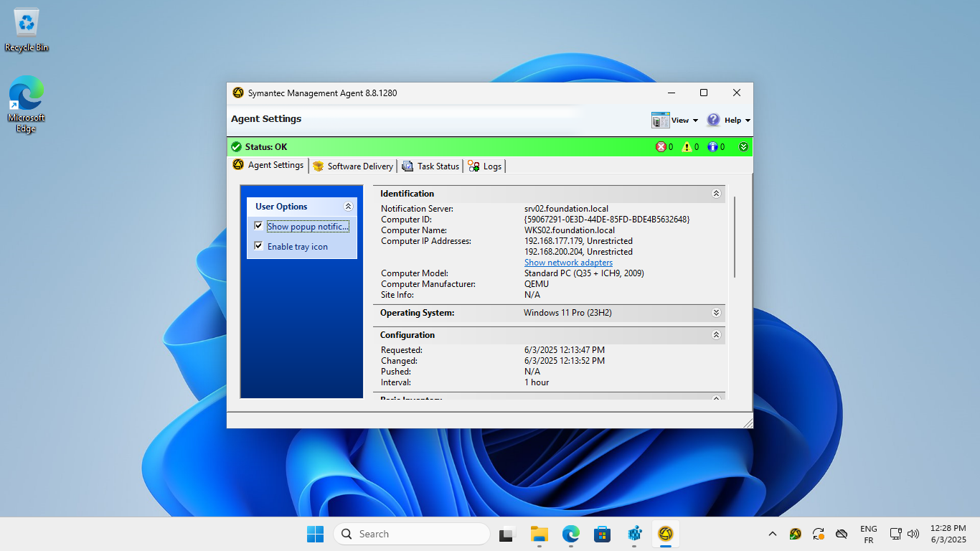Open the View toolbar menu
This screenshot has height=551, width=980.
click(675, 121)
